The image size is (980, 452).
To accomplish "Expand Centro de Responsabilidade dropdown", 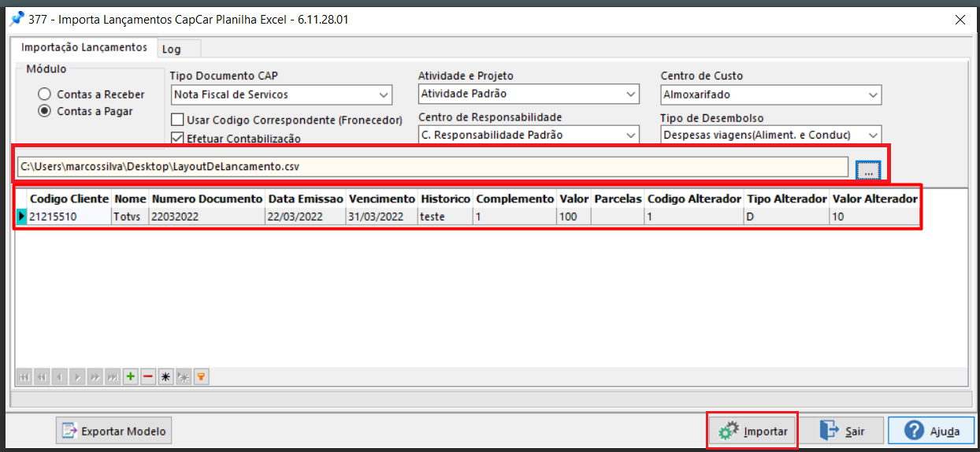I will coord(631,135).
